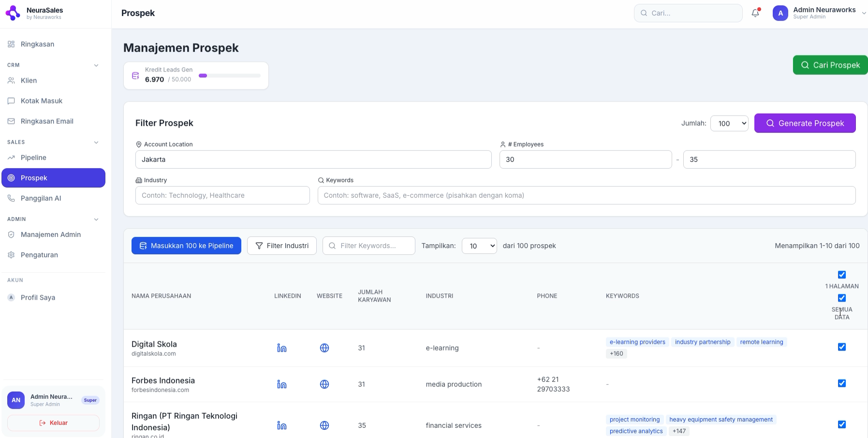Expand the Admin Neuraworks account menu chevron

click(864, 13)
